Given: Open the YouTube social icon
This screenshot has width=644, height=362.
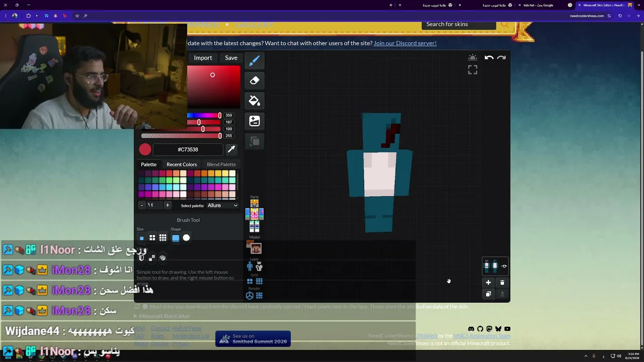Looking at the screenshot, I should 507,329.
